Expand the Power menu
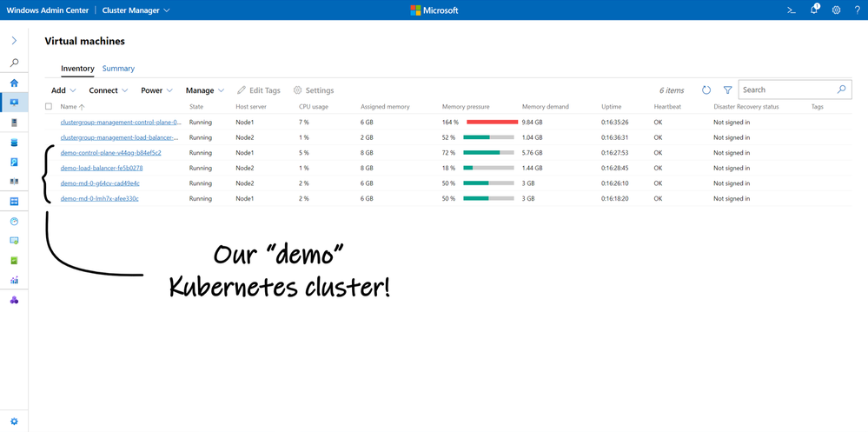Image resolution: width=868 pixels, height=432 pixels. tap(156, 90)
